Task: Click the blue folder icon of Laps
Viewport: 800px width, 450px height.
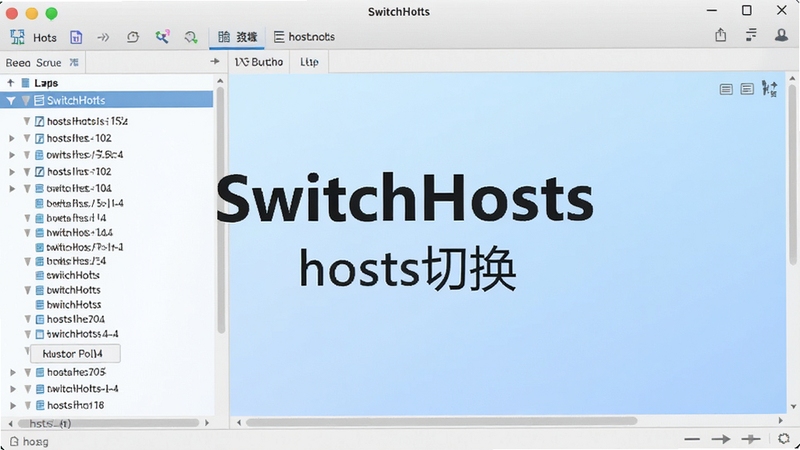Action: (x=26, y=83)
